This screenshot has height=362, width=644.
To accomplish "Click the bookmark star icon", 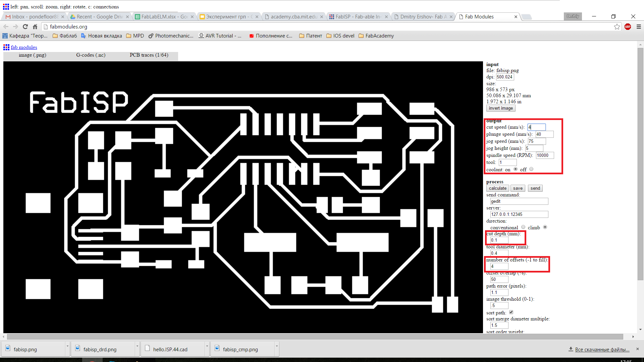I will pyautogui.click(x=617, y=26).
